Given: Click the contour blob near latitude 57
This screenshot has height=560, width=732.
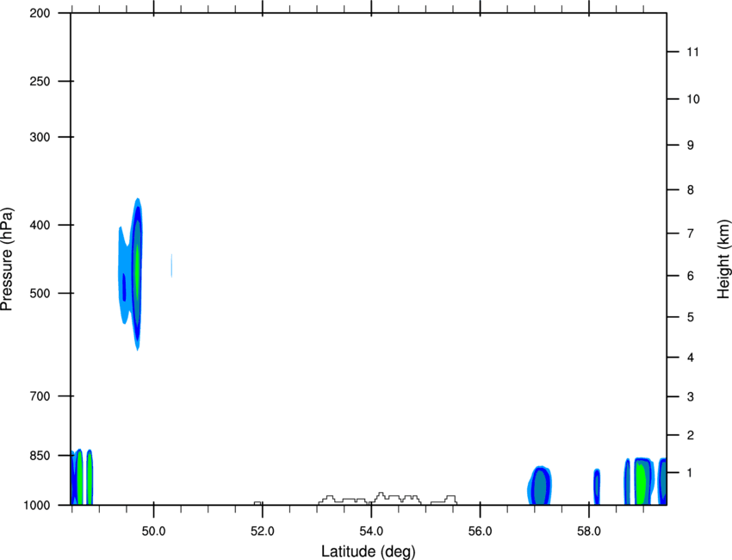Looking at the screenshot, I should pyautogui.click(x=540, y=485).
